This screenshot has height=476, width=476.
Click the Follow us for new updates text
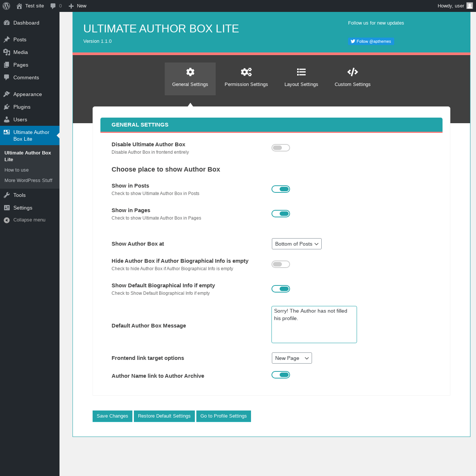(376, 23)
